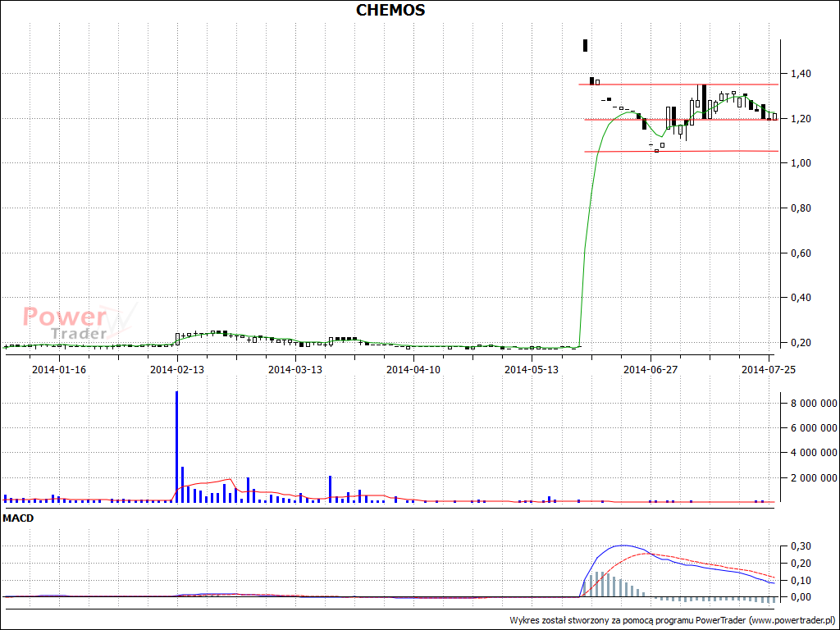Screen dimensions: 840x630
Task: Click the 1,00 price axis label
Action: pos(801,163)
